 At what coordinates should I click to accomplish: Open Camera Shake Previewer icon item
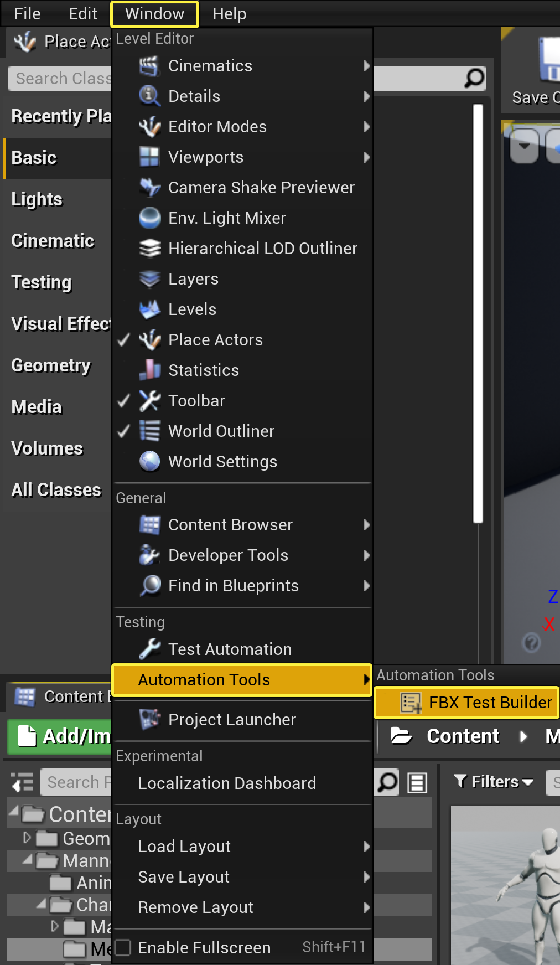pos(149,188)
